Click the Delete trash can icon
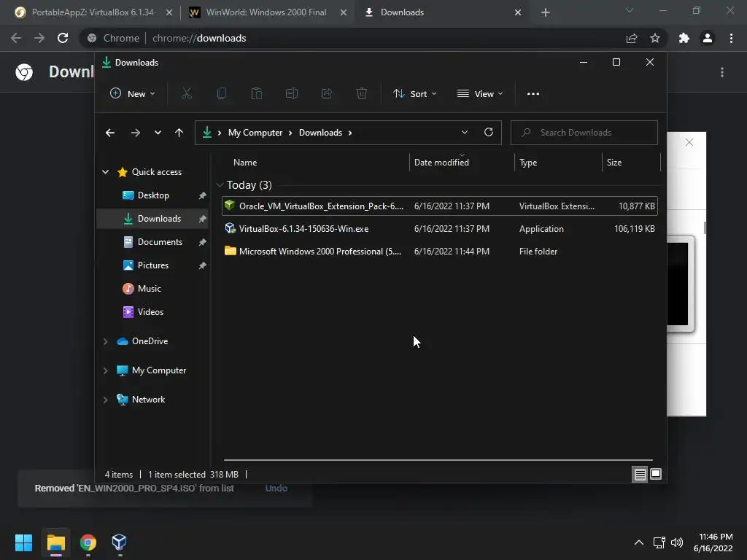 pos(362,94)
